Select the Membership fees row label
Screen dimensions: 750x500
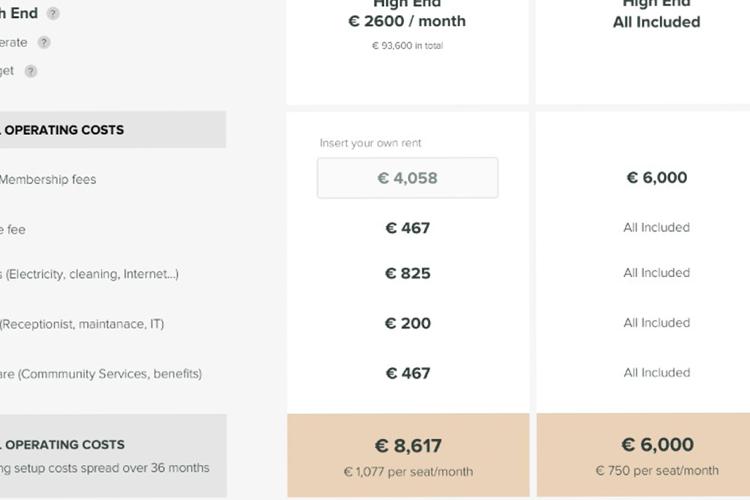48,179
